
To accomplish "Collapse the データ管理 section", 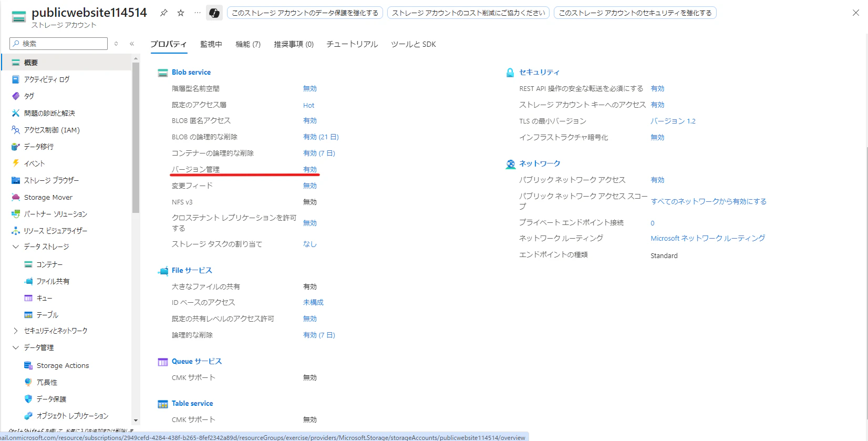I will [x=16, y=347].
